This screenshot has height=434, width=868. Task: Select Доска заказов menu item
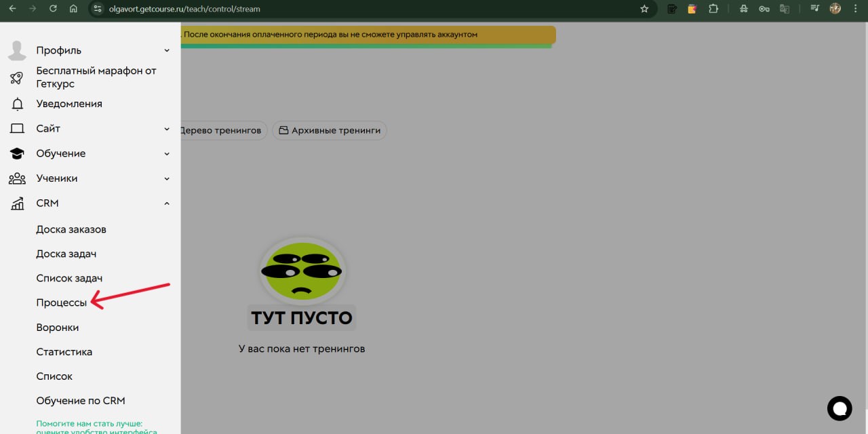[71, 230]
